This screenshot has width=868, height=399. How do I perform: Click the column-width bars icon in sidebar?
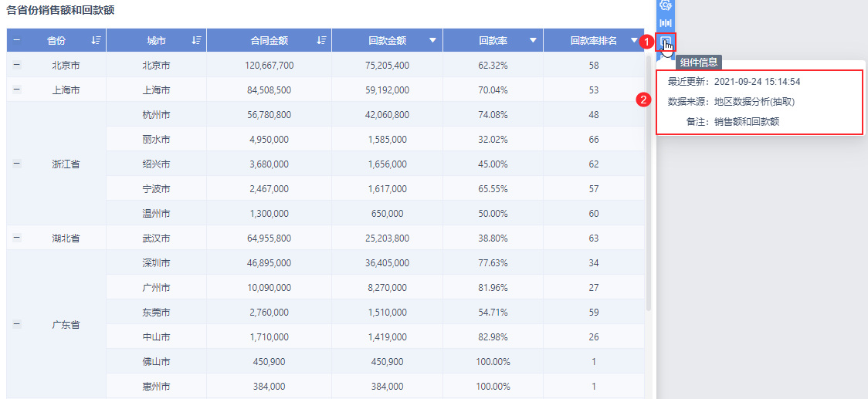666,23
